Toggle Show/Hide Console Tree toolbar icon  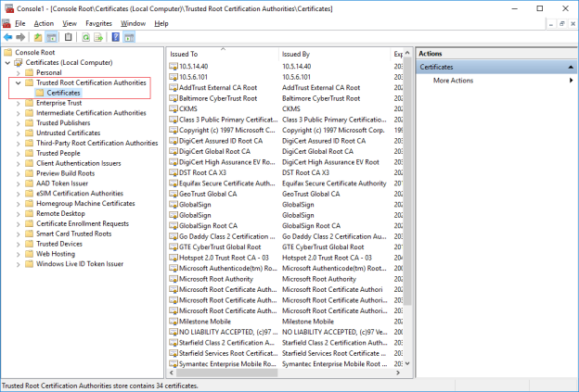[52, 37]
